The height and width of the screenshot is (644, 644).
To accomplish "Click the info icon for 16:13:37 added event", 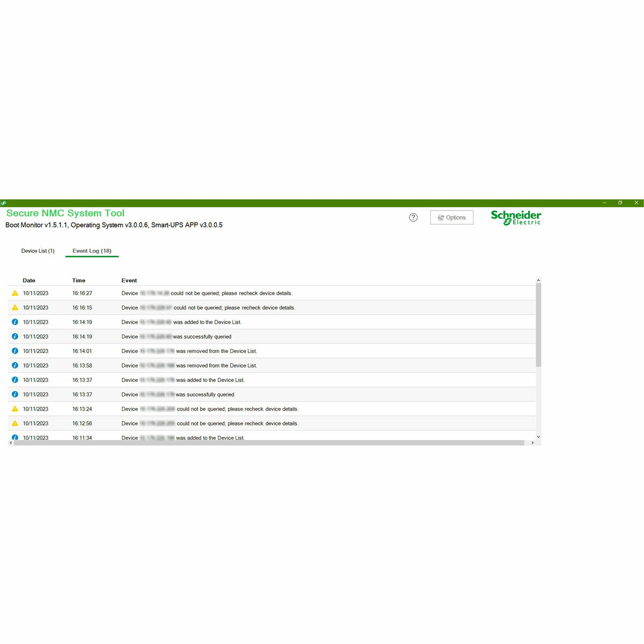I will 15,380.
